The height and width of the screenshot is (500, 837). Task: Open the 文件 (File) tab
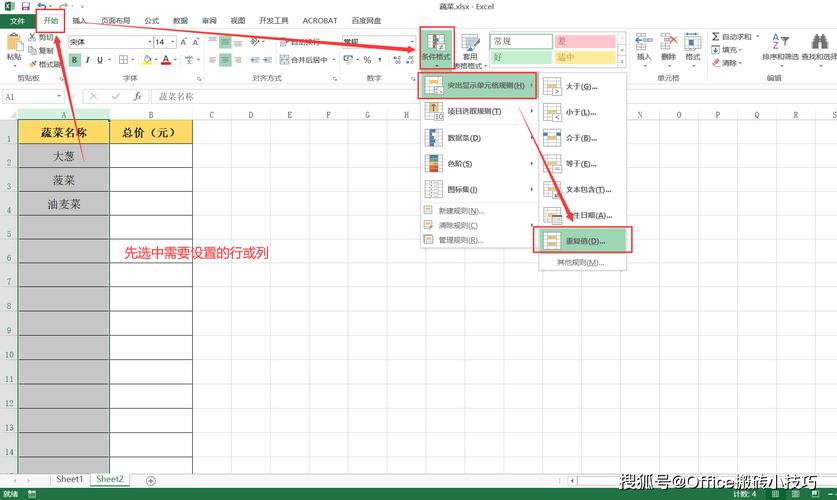click(x=17, y=21)
